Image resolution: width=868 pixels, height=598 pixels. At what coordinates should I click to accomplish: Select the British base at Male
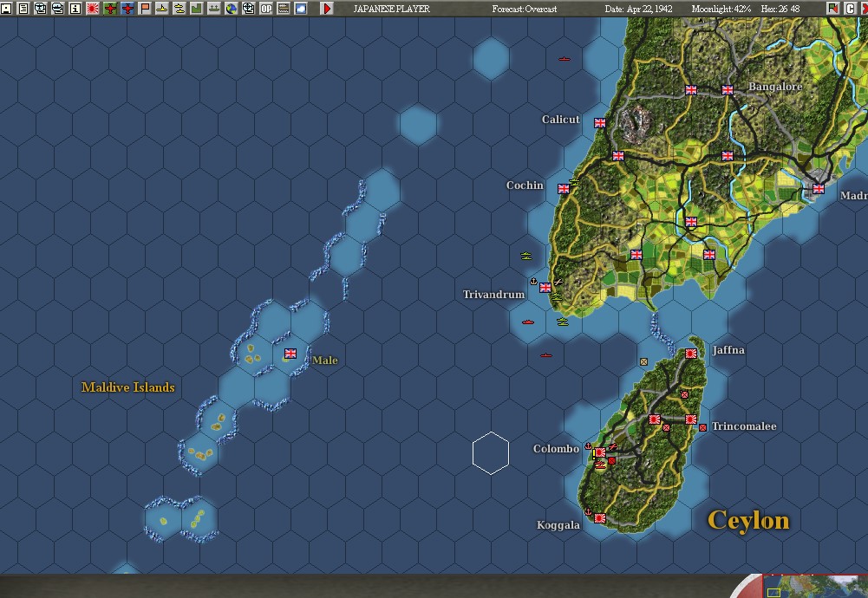tap(290, 354)
